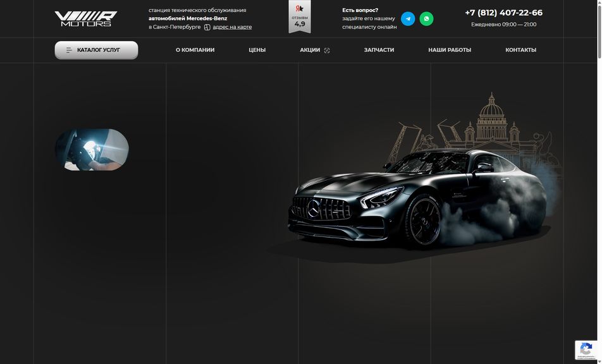Click the автомобилей Mercedes-Benz text
The image size is (602, 364).
tap(188, 18)
